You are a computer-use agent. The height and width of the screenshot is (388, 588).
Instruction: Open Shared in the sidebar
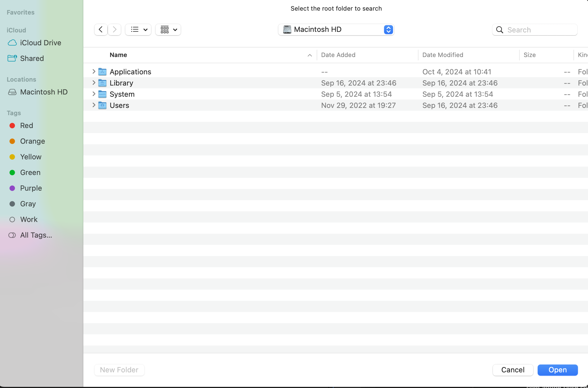tap(32, 58)
